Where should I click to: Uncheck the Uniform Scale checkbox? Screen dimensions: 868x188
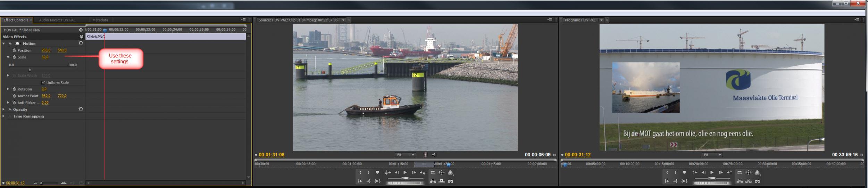coord(43,83)
